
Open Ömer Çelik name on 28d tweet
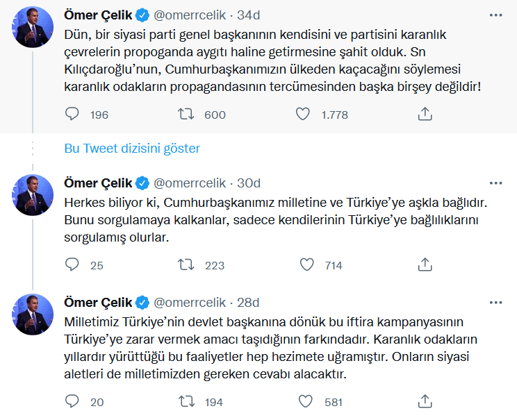[x=98, y=303]
